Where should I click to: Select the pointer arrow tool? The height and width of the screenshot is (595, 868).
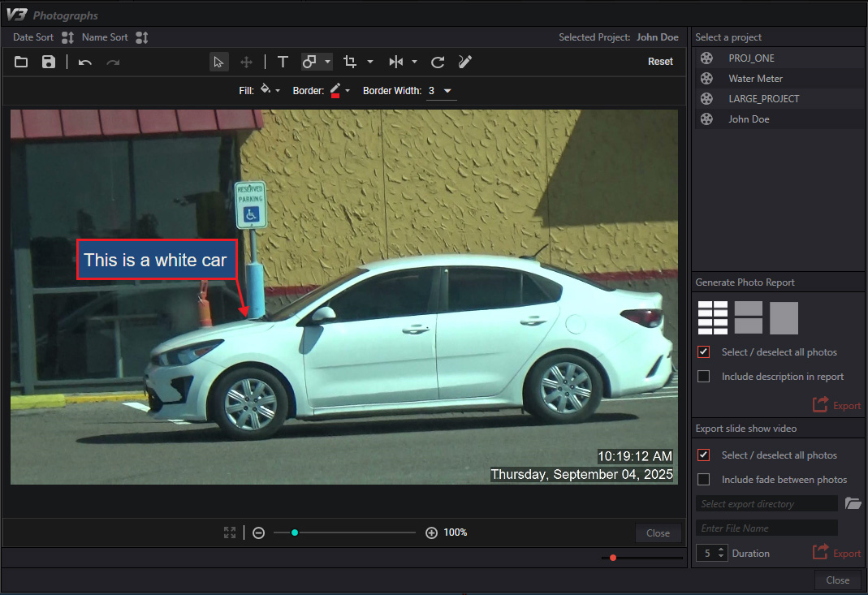218,62
